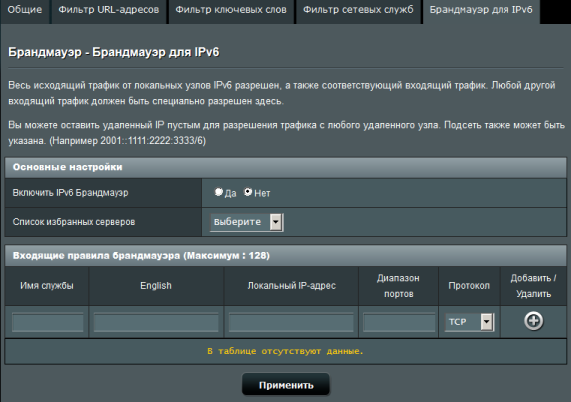
Task: Click the English column input field
Action: coord(156,322)
